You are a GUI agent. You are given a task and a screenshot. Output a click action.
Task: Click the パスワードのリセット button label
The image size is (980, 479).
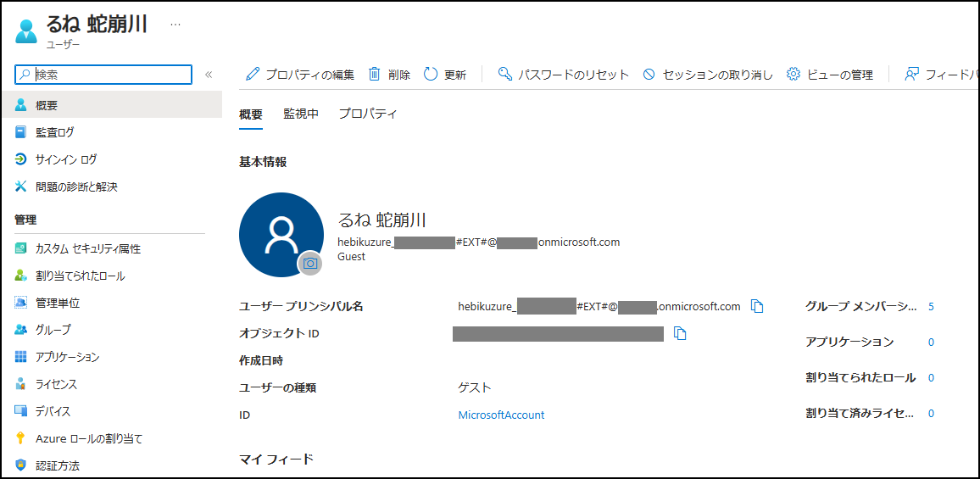(574, 75)
